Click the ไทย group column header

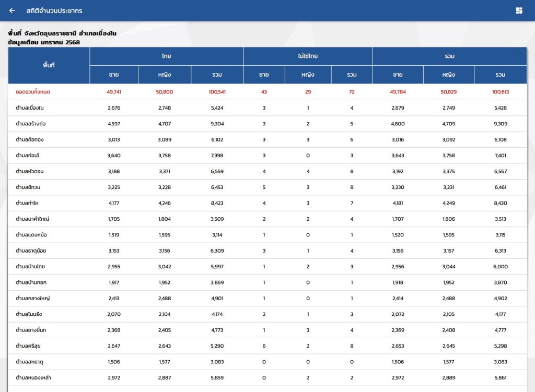(166, 56)
